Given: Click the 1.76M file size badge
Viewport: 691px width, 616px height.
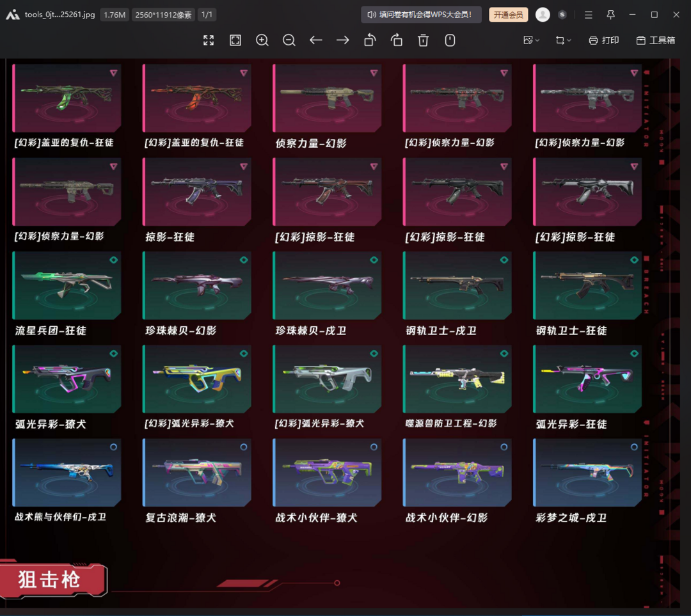Looking at the screenshot, I should coord(115,15).
